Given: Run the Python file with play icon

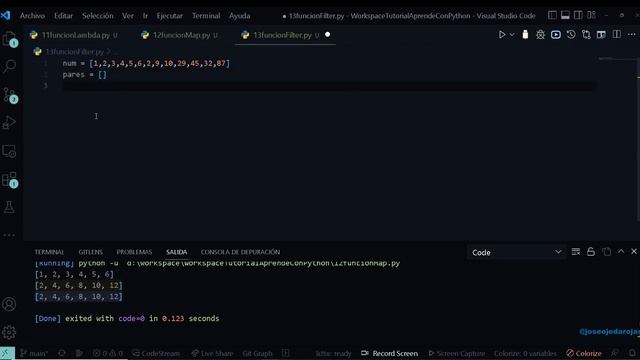Looking at the screenshot, I should point(502,35).
